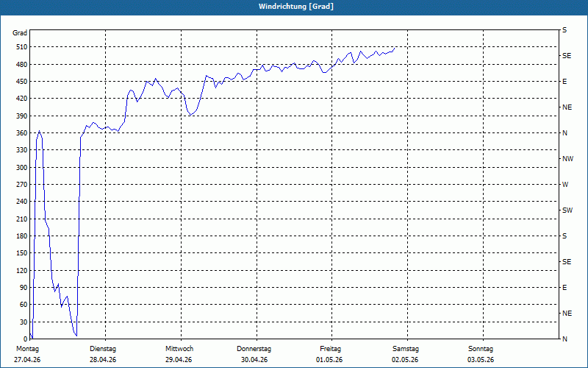Click the N compass label beside the 0 gridline
This screenshot has width=588, height=368.
(564, 339)
